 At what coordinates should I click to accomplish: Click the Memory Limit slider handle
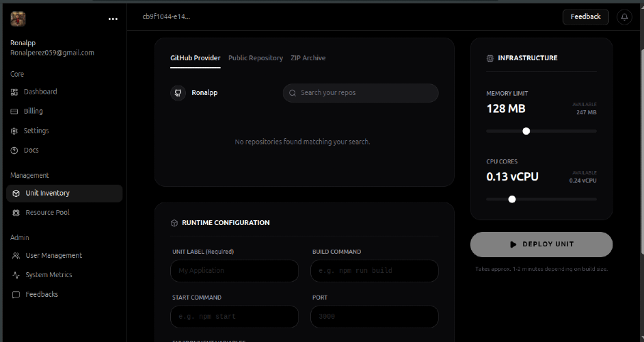pos(526,131)
